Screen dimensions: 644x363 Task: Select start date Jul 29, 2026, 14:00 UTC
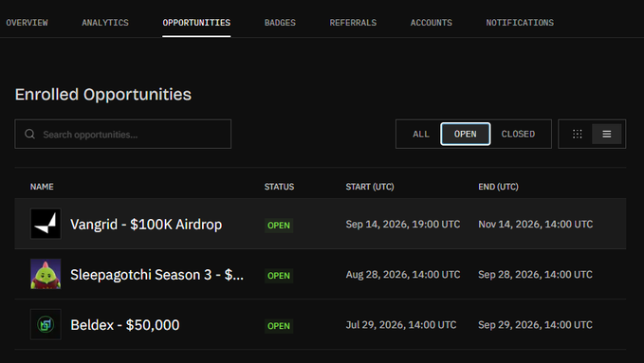tap(401, 325)
